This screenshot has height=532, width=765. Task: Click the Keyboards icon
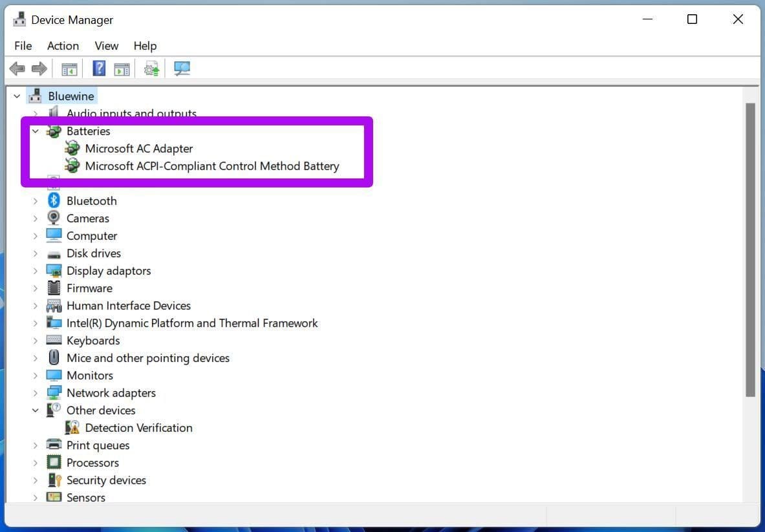pyautogui.click(x=54, y=340)
